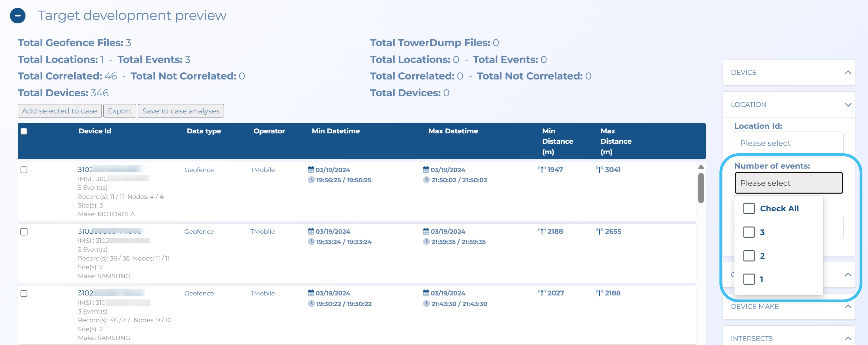
Task: Check the Motorola device row checkbox
Action: pyautogui.click(x=24, y=170)
